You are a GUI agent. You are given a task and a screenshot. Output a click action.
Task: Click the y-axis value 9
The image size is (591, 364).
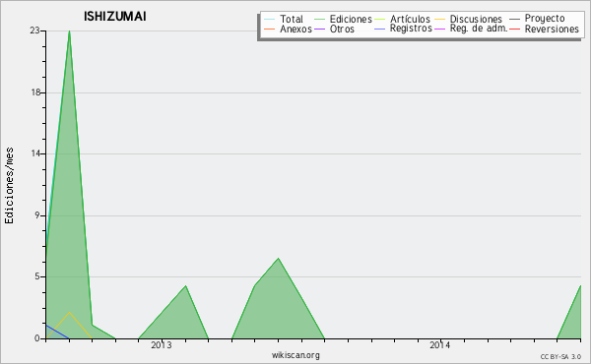[x=37, y=215]
